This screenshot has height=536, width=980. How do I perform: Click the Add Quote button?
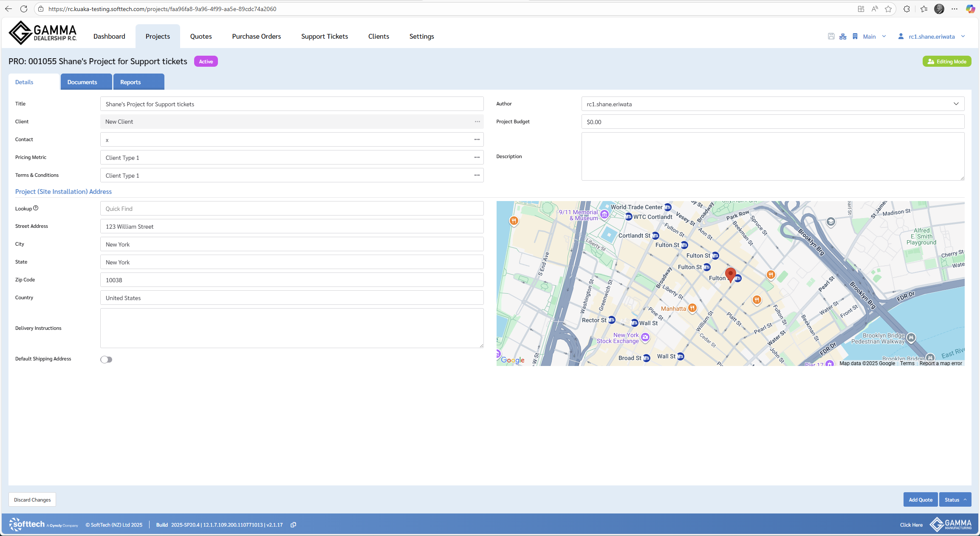(920, 500)
